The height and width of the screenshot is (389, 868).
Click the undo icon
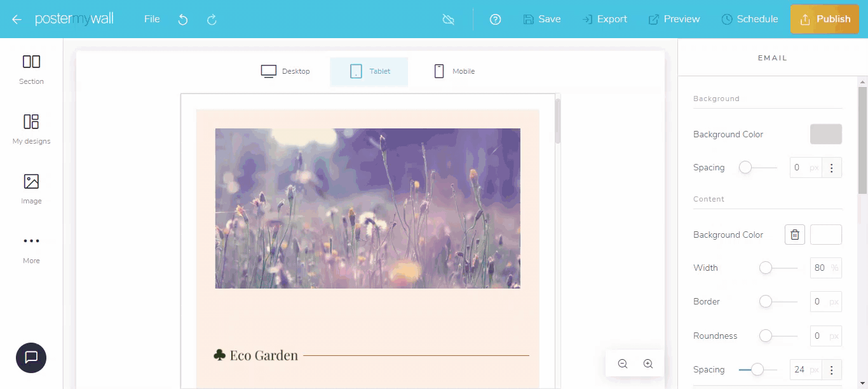coord(183,20)
